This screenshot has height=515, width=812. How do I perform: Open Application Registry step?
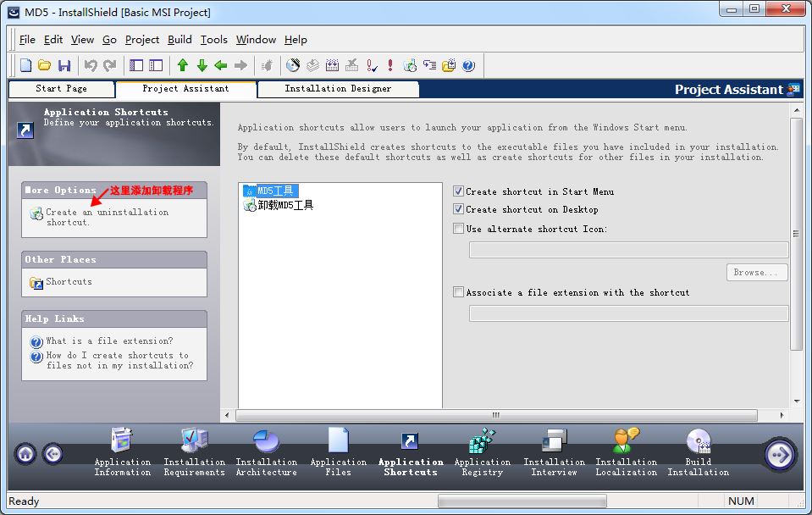483,451
